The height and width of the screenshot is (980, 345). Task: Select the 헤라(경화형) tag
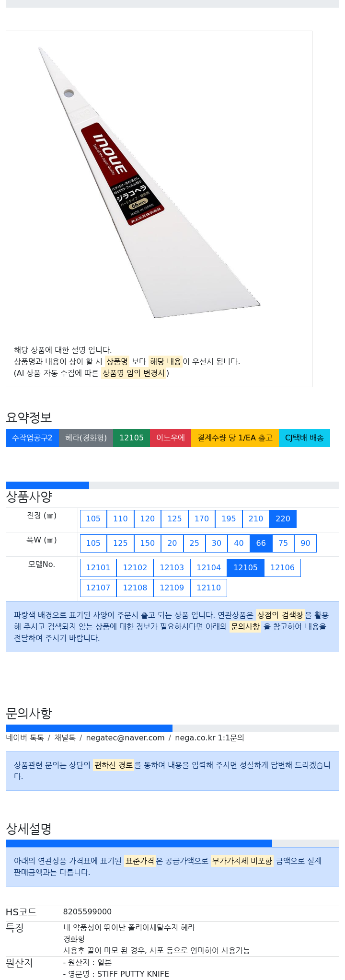[86, 438]
